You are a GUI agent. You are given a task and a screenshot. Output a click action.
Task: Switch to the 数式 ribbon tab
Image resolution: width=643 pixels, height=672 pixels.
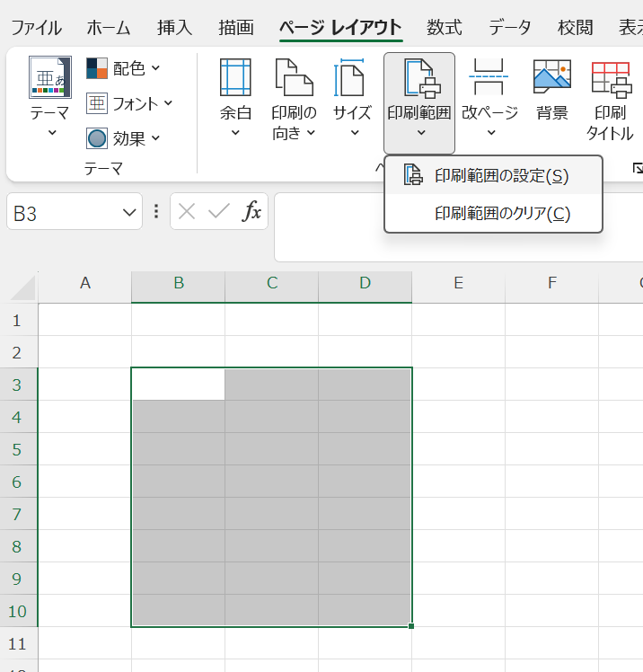(x=444, y=27)
